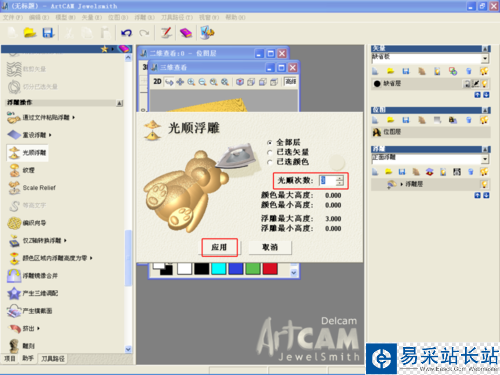Image resolution: width=500 pixels, height=375 pixels.
Task: Open the 正面浮雕 dropdown in 浮雕 panel
Action: pyautogui.click(x=485, y=159)
